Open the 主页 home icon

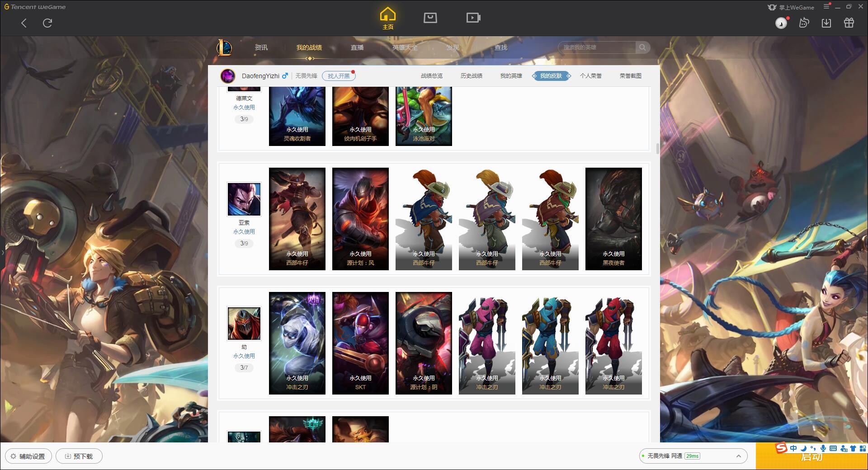tap(388, 19)
